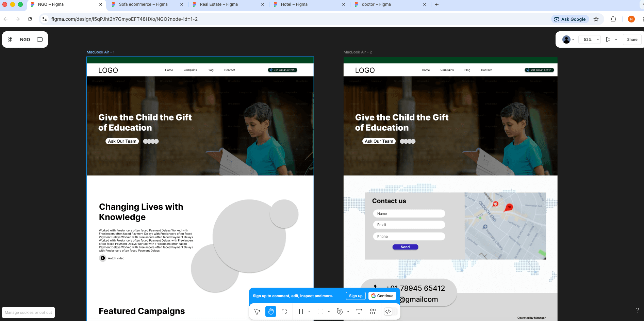Expand the Frame tool options chevron
Image resolution: width=644 pixels, height=321 pixels.
click(309, 311)
